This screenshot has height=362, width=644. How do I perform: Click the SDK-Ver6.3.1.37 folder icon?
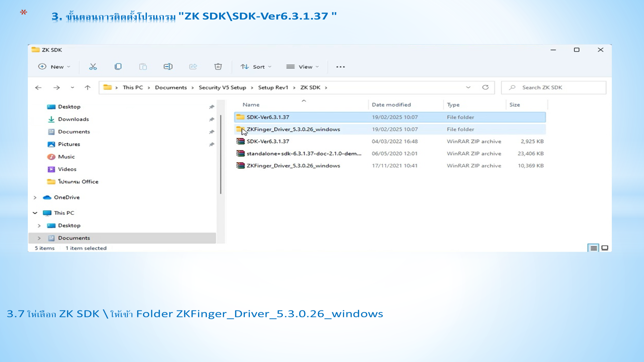(x=240, y=117)
